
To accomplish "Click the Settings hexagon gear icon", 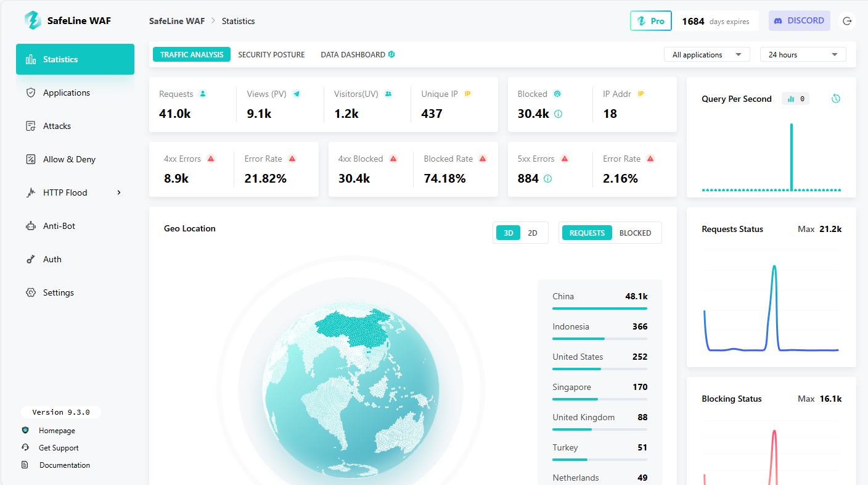I will [x=31, y=292].
